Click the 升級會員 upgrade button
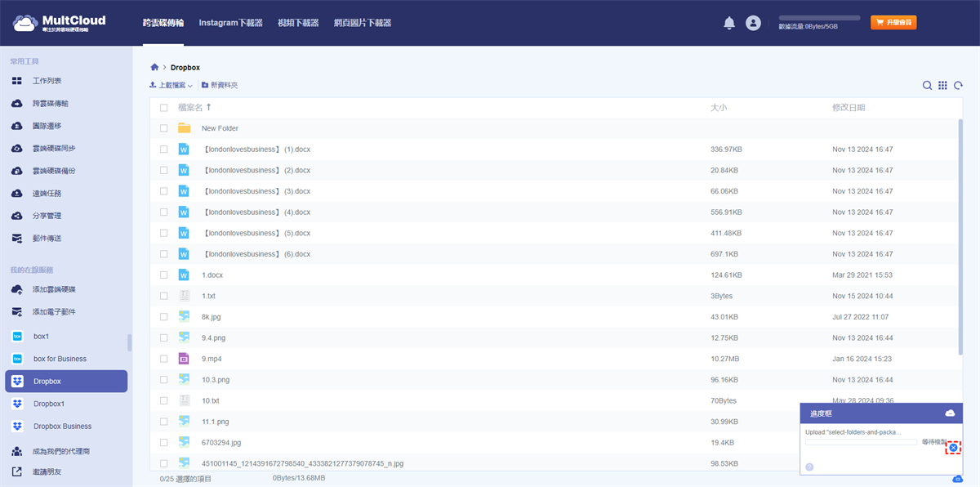 893,23
